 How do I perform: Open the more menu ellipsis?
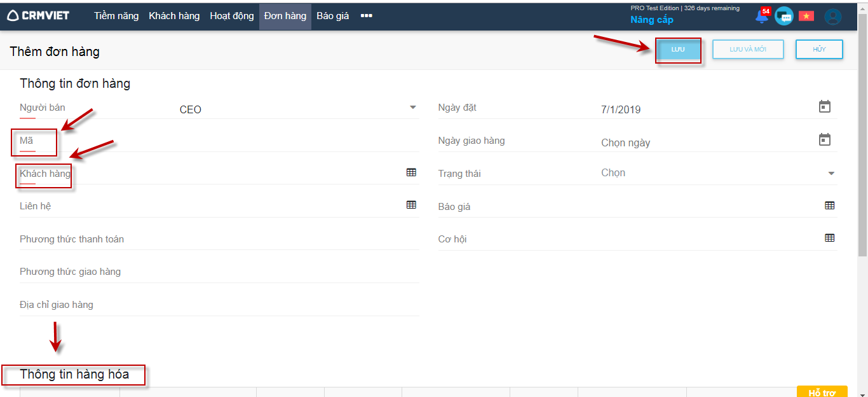click(x=366, y=16)
